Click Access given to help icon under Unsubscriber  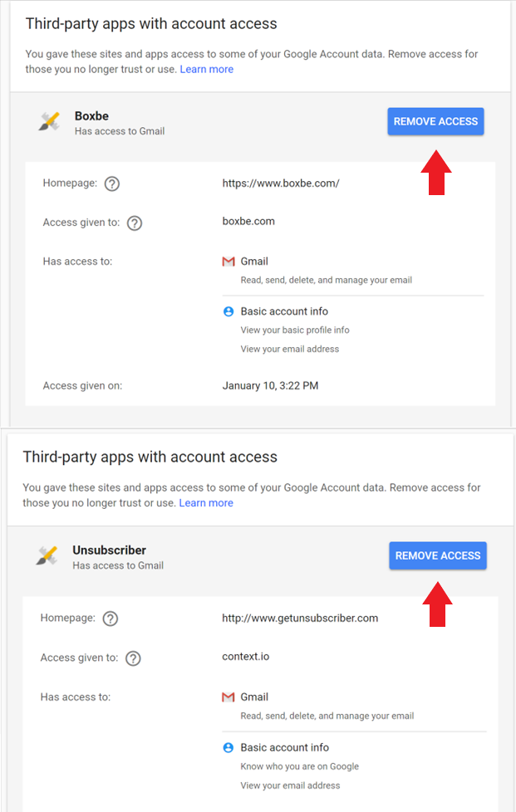[133, 658]
